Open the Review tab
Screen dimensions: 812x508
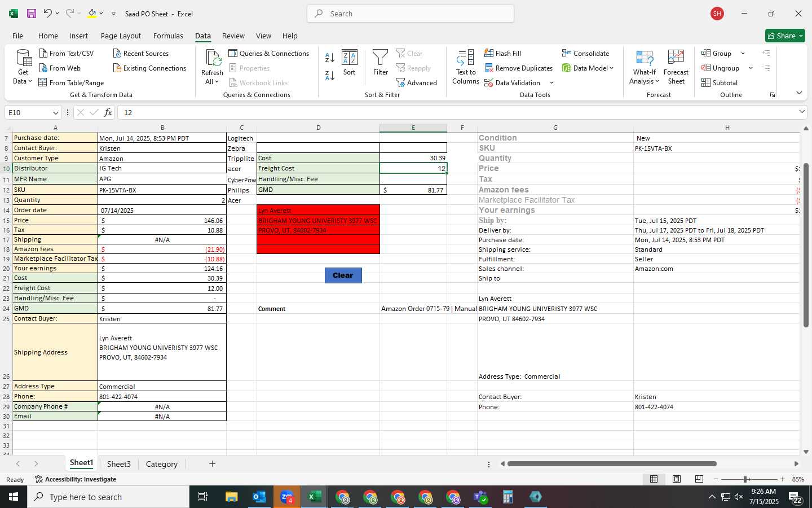coord(233,36)
